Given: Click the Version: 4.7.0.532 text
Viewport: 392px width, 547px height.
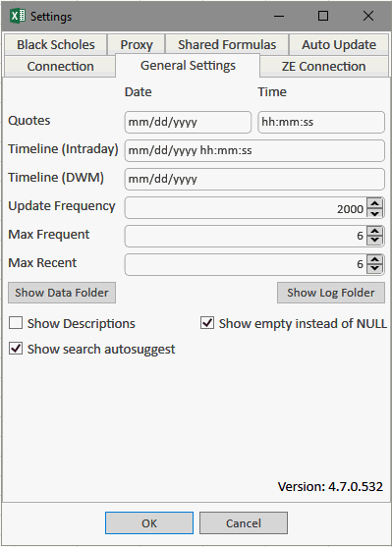Looking at the screenshot, I should point(330,487).
